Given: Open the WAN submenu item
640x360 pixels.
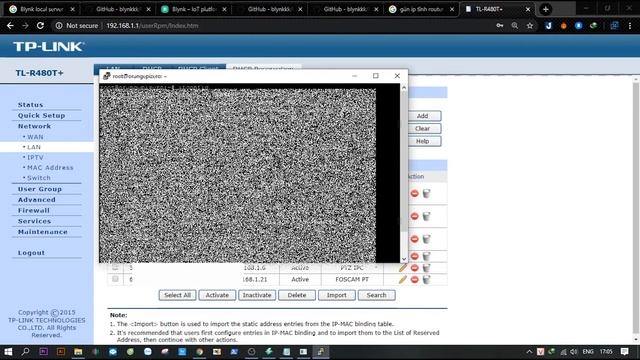Looking at the screenshot, I should tap(35, 137).
